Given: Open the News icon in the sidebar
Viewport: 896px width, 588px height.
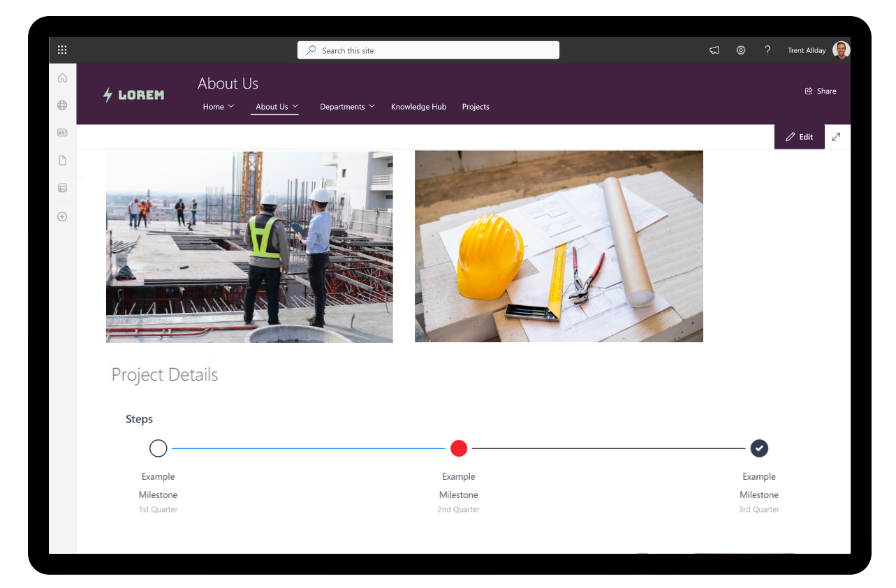Looking at the screenshot, I should [62, 132].
